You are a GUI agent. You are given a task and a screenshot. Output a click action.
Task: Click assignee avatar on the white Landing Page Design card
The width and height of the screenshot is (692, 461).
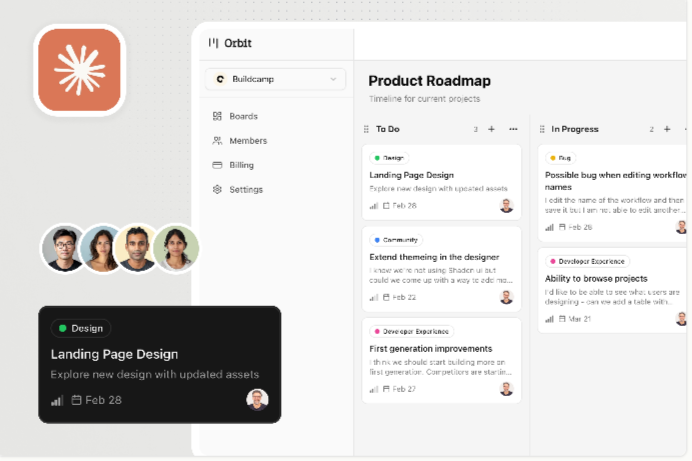click(x=506, y=206)
